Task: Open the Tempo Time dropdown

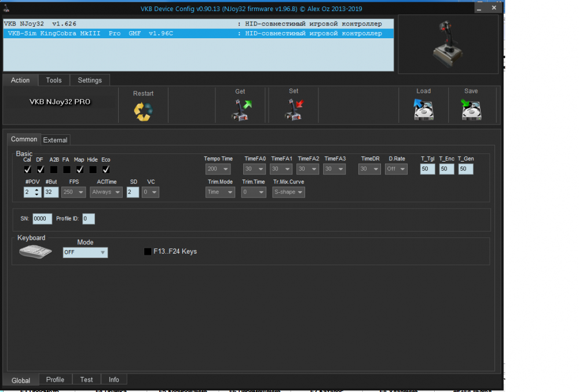Action: [x=218, y=169]
